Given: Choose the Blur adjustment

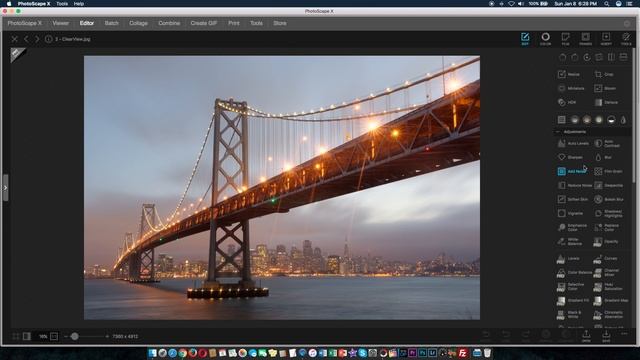Looking at the screenshot, I should click(x=603, y=157).
